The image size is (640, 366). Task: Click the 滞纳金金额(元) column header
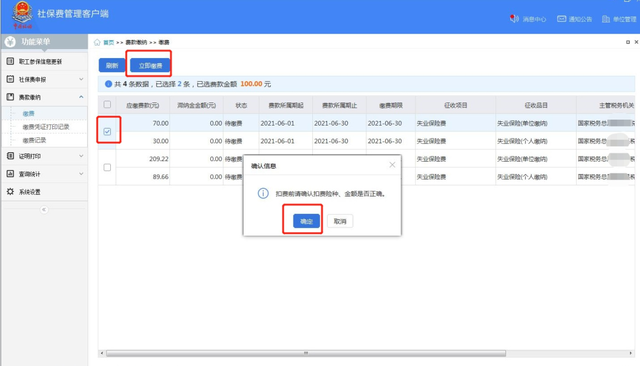tap(196, 105)
